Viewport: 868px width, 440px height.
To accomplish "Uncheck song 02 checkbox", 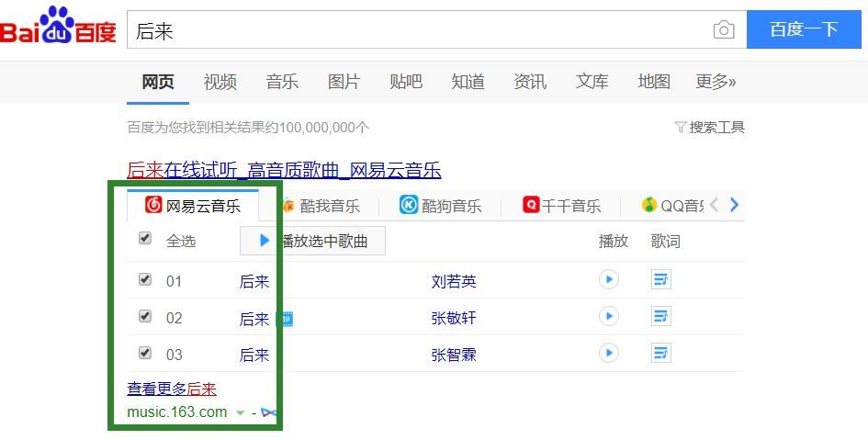I will coord(144,316).
